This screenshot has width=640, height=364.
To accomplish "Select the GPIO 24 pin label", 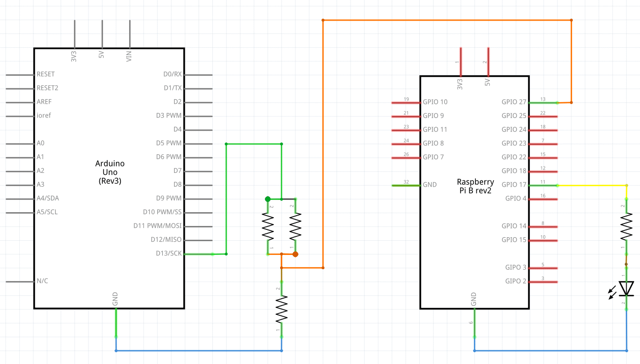I will (x=514, y=130).
